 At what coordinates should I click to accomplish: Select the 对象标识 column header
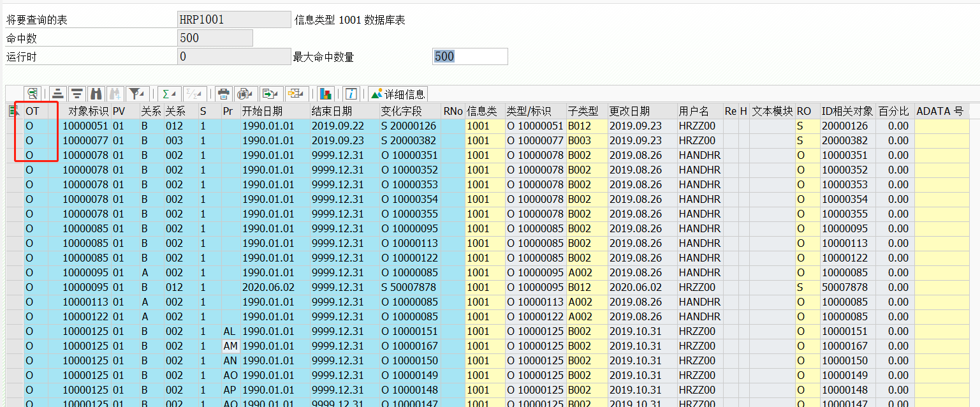coord(87,110)
